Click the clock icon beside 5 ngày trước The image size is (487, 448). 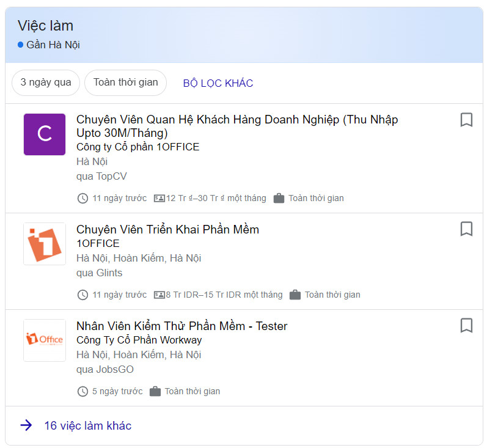pos(82,391)
